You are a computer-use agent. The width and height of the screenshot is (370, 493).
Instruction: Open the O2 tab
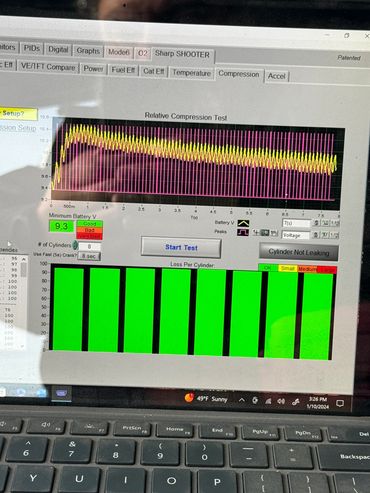[143, 53]
